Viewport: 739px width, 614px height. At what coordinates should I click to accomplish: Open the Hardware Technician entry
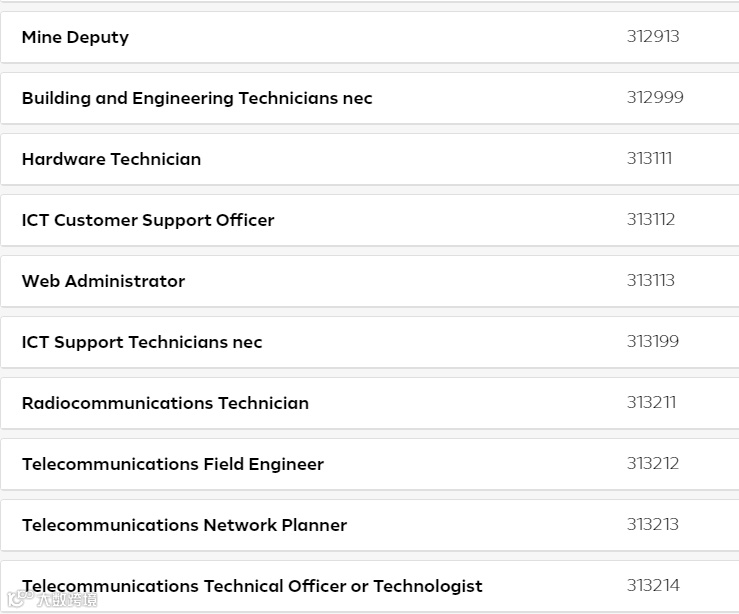111,160
